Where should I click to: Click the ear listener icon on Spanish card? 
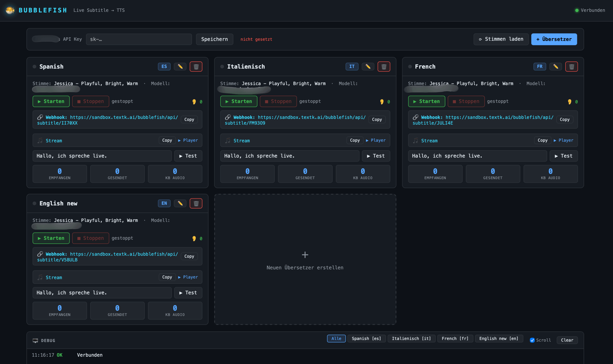[x=194, y=102]
